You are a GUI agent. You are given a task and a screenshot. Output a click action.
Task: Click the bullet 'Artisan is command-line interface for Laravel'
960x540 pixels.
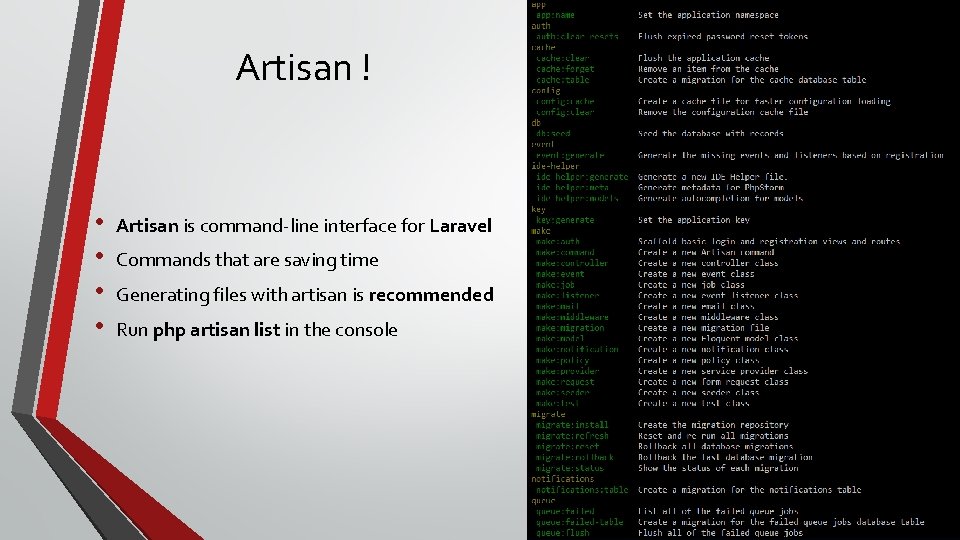[x=304, y=226]
